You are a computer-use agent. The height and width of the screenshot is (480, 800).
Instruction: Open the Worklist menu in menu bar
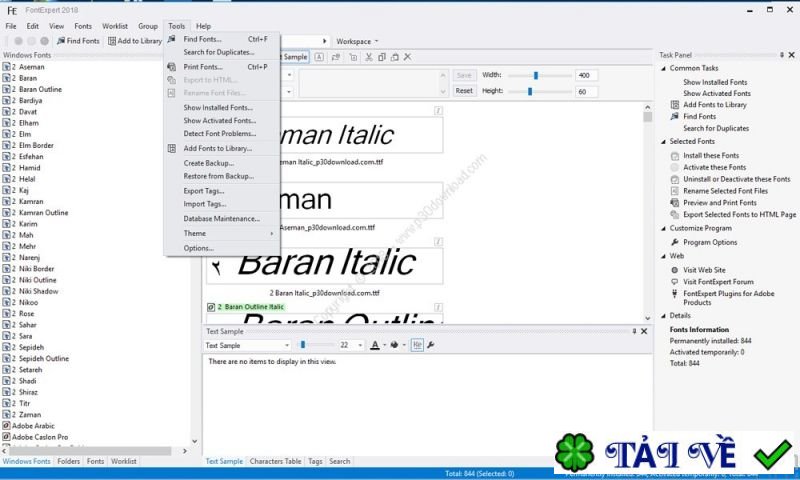[x=115, y=26]
